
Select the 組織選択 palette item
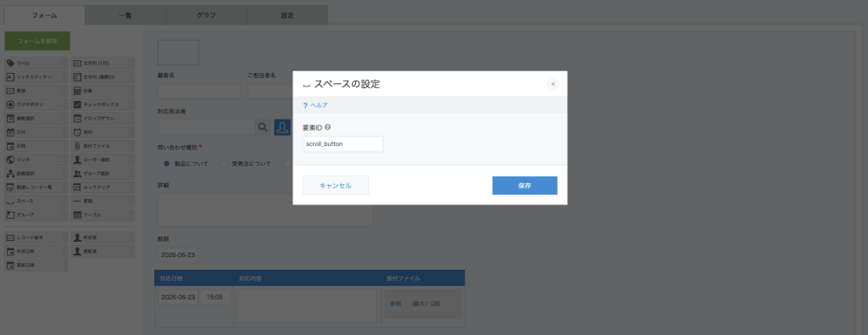point(36,173)
